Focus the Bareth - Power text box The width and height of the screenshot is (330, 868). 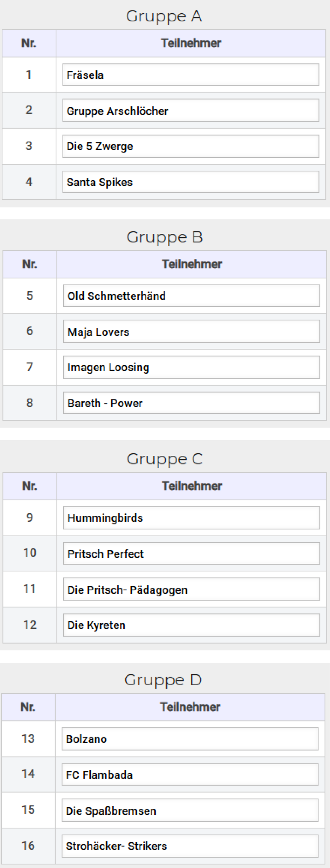[x=191, y=403]
